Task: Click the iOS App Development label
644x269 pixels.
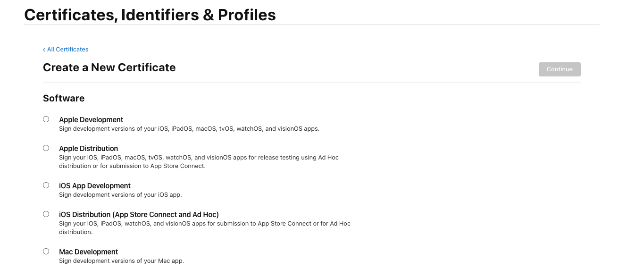Action: tap(95, 186)
